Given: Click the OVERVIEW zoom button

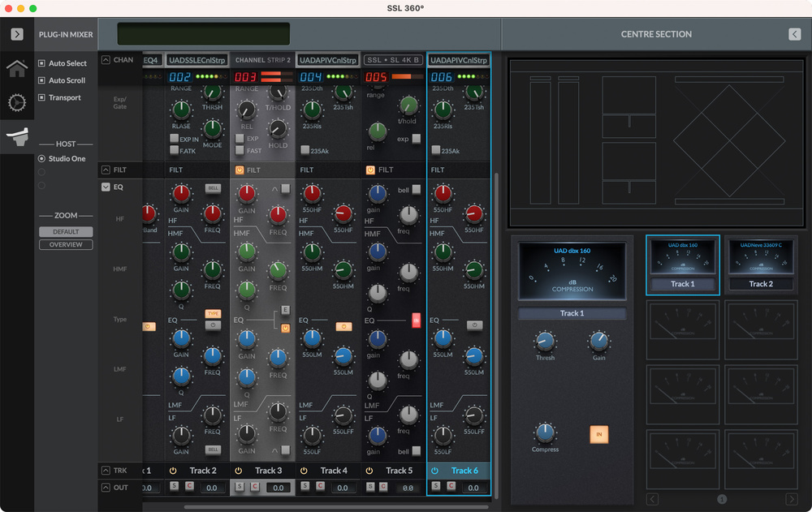Looking at the screenshot, I should click(x=66, y=244).
